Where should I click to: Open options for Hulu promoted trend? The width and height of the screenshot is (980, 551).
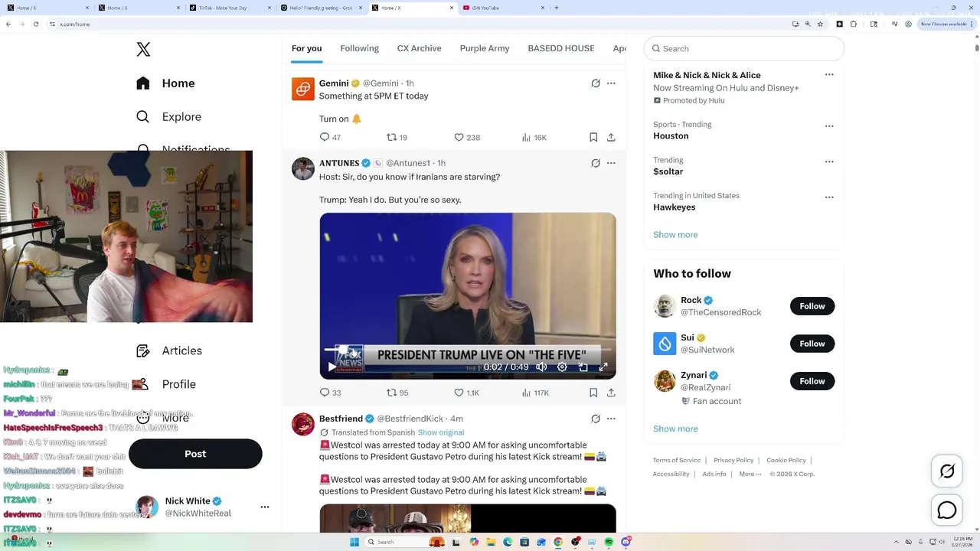tap(829, 75)
